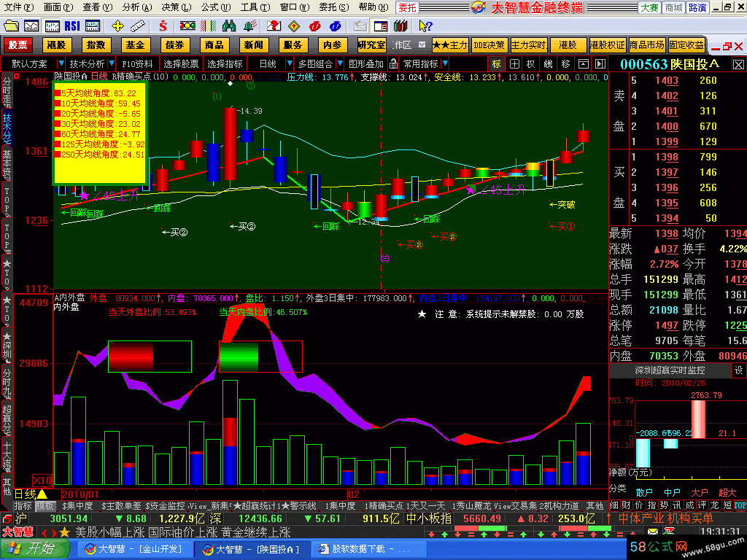747x560 pixels.
Task: Switch to 大智慧 - [金山开发] taskbar window
Action: [x=135, y=549]
